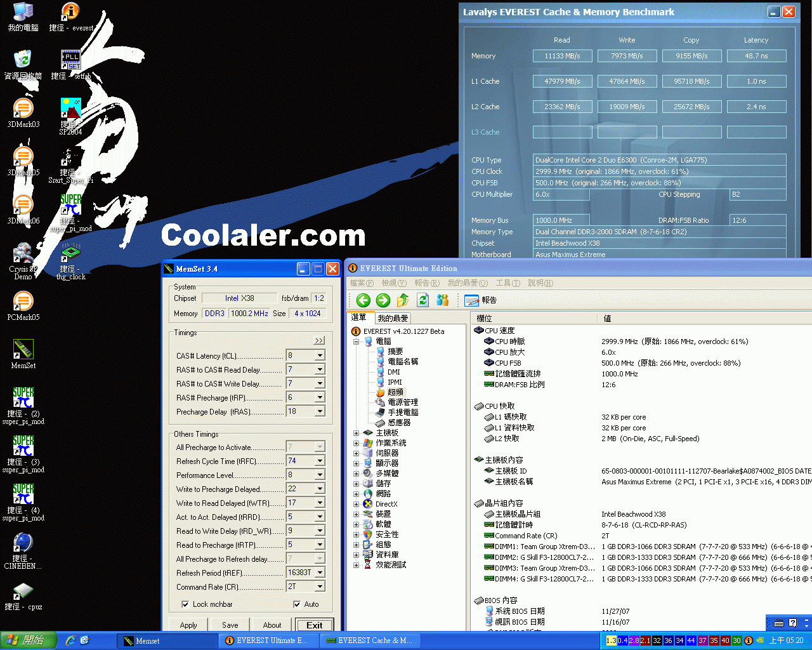This screenshot has width=812, height=650.
Task: Click the system tray clock 上午 05:20
Action: [x=786, y=640]
